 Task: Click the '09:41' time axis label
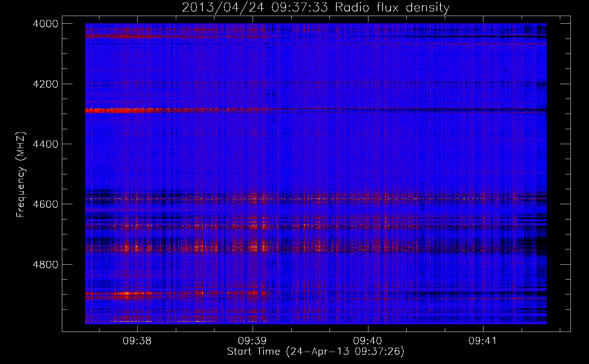tap(483, 341)
